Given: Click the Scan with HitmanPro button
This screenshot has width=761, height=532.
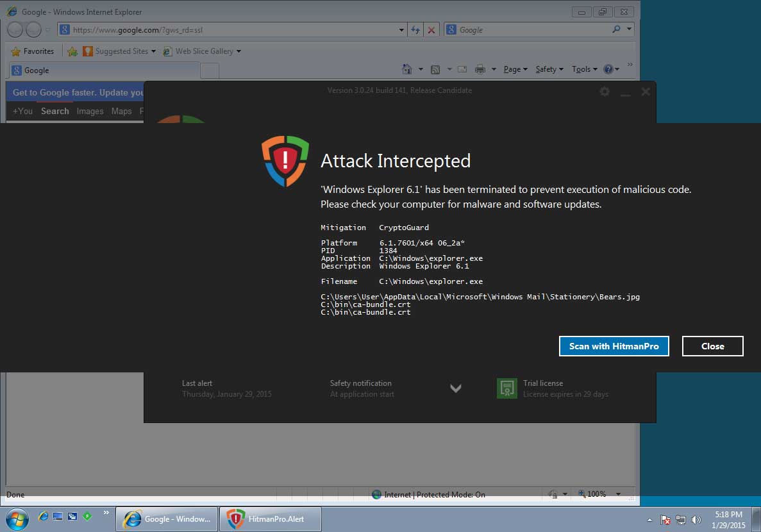Looking at the screenshot, I should tap(614, 345).
